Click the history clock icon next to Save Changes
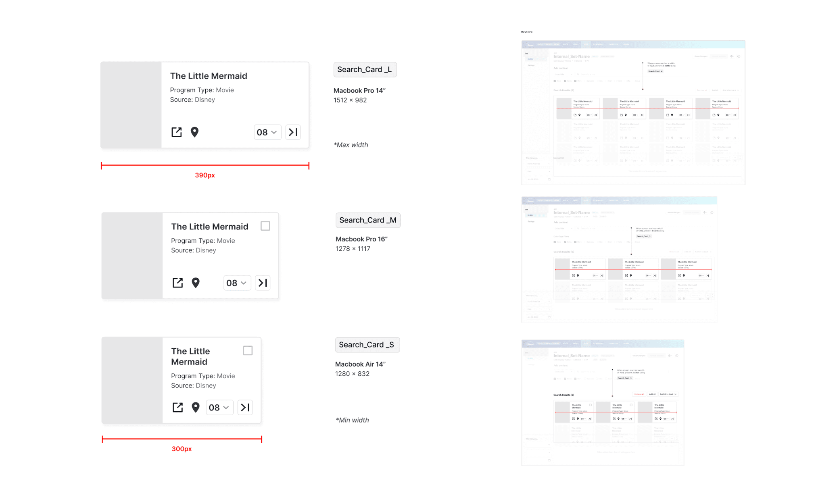 coord(739,56)
